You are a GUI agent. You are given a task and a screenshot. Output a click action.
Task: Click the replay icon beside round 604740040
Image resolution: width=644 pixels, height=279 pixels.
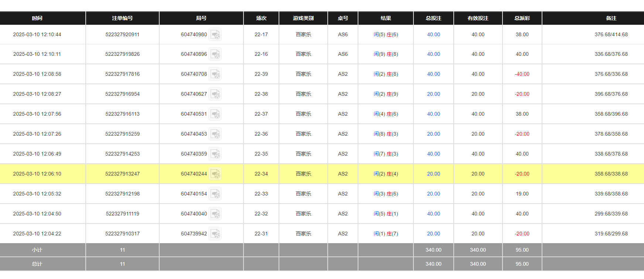215,214
